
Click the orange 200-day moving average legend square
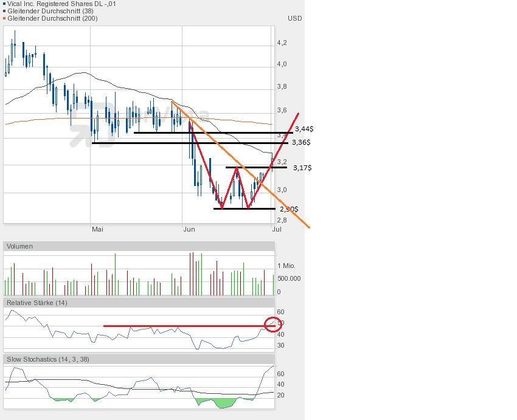pos(4,19)
